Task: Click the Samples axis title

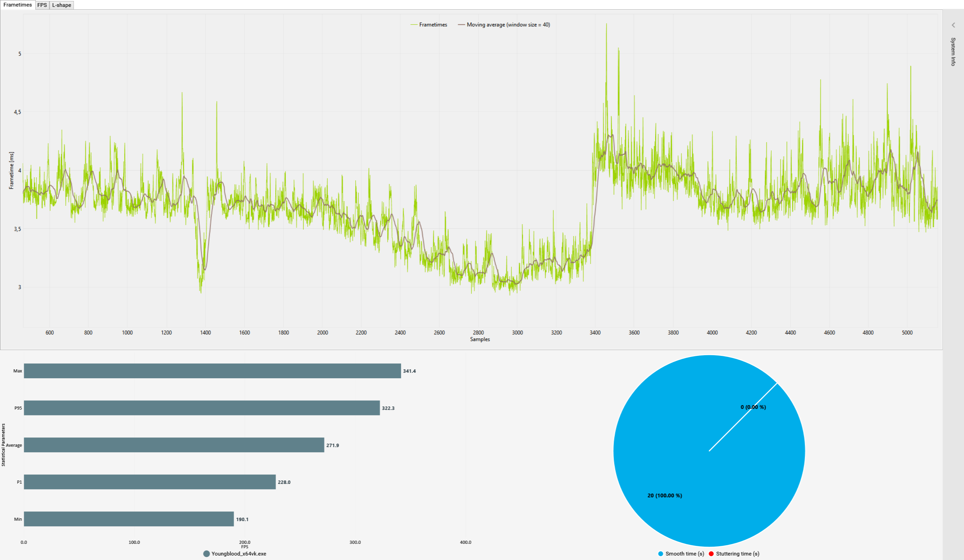Action: click(480, 339)
